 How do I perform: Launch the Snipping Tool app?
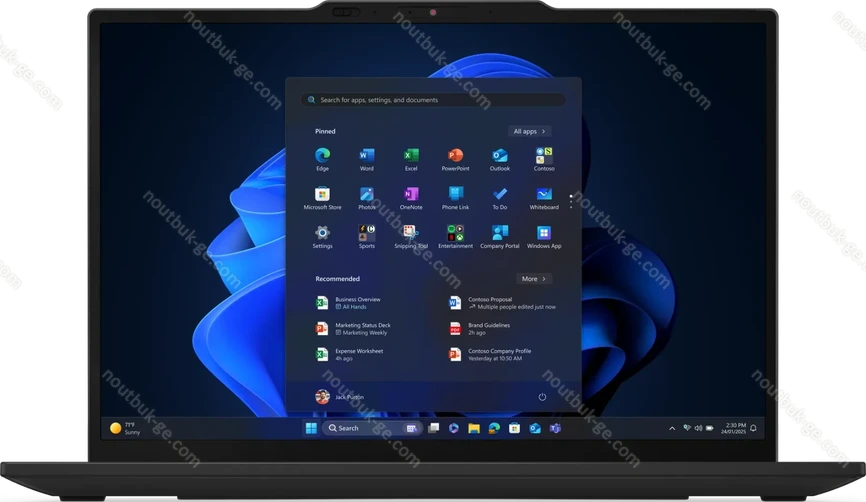(411, 233)
